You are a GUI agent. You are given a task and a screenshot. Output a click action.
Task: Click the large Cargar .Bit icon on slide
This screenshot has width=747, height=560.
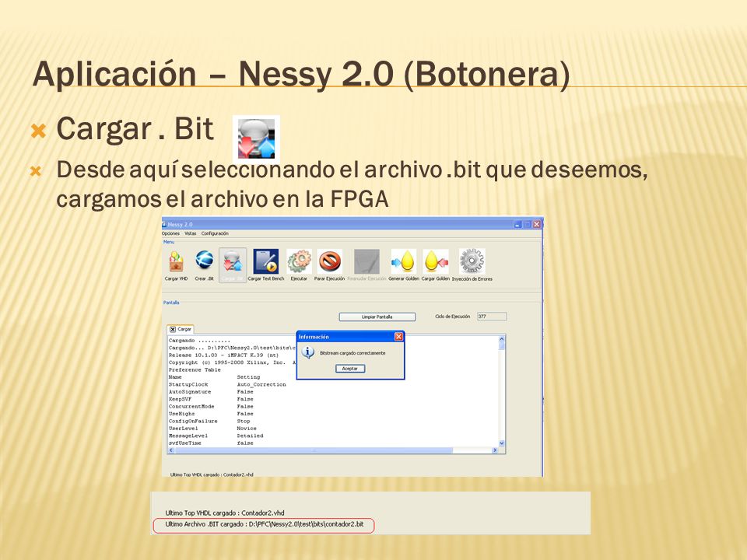256,138
